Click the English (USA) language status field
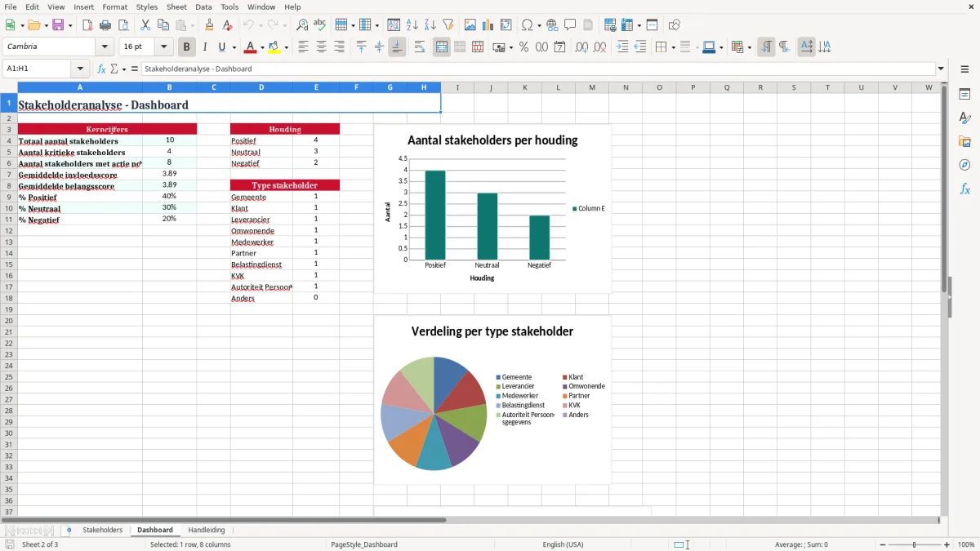Viewport: 980px width, 551px height. [563, 544]
